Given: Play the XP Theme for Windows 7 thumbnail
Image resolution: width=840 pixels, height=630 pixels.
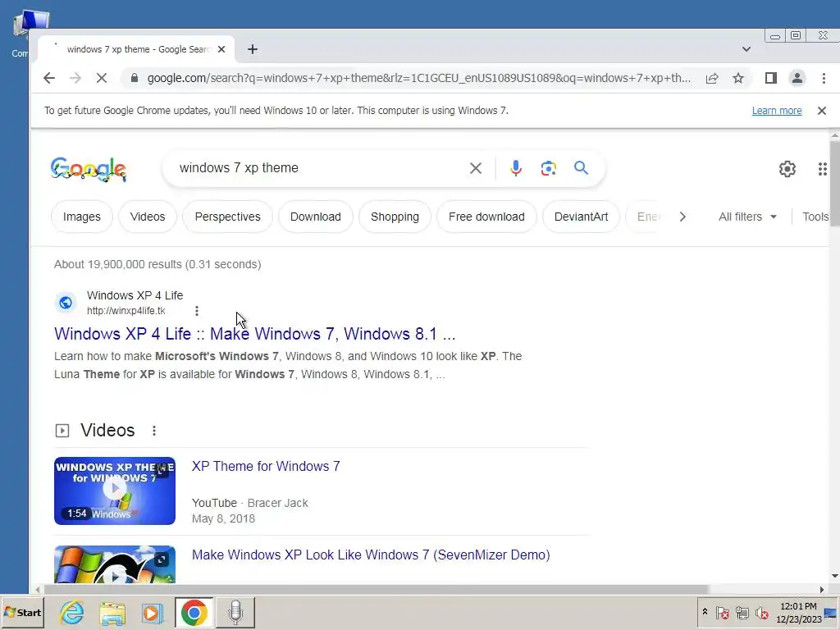Looking at the screenshot, I should click(115, 491).
